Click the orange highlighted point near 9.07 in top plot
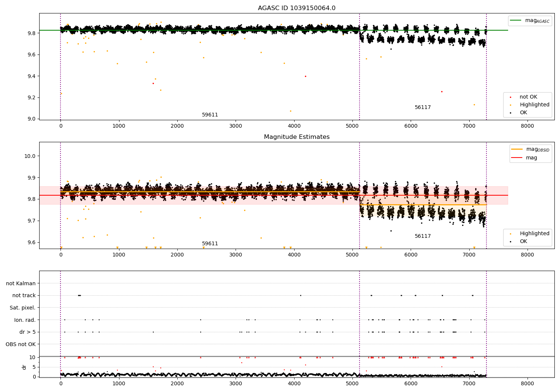Screen dimensions: 560x392 point(290,111)
